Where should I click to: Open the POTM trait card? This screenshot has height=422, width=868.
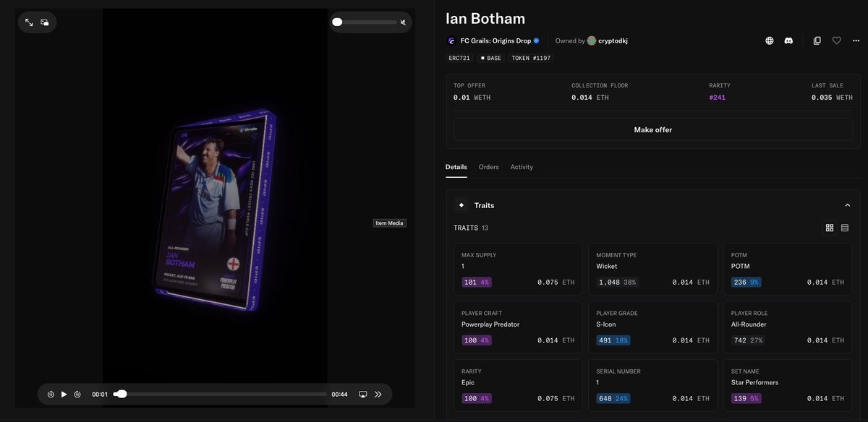pyautogui.click(x=788, y=269)
